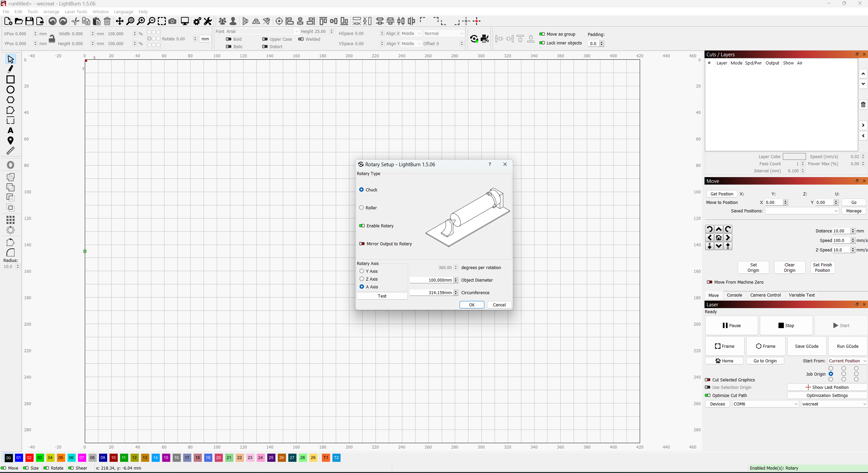868x473 pixels.
Task: Open the Laser Tools menu
Action: pyautogui.click(x=76, y=12)
